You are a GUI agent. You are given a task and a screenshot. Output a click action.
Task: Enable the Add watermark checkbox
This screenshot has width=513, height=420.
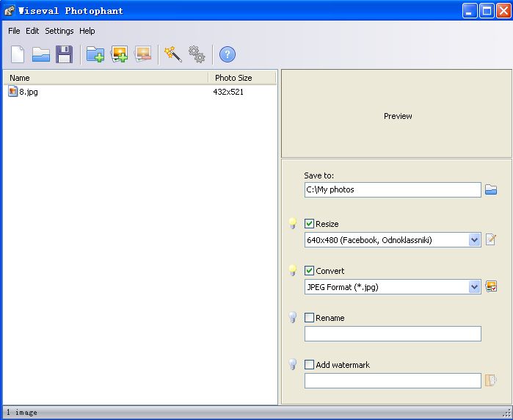point(309,365)
